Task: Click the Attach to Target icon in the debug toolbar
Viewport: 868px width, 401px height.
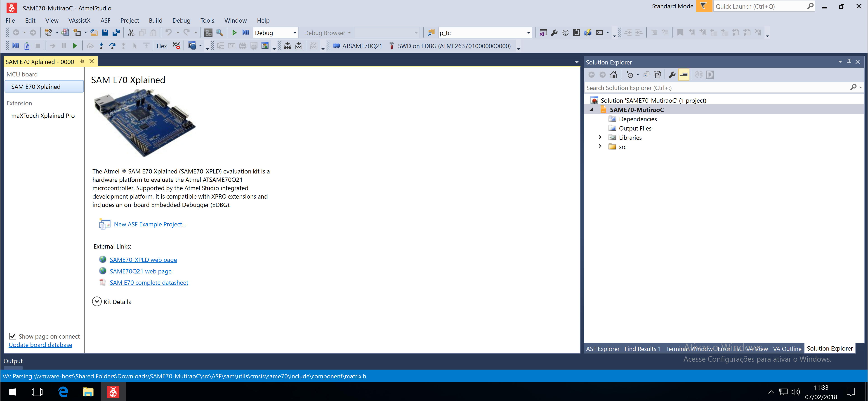Action: coord(27,46)
